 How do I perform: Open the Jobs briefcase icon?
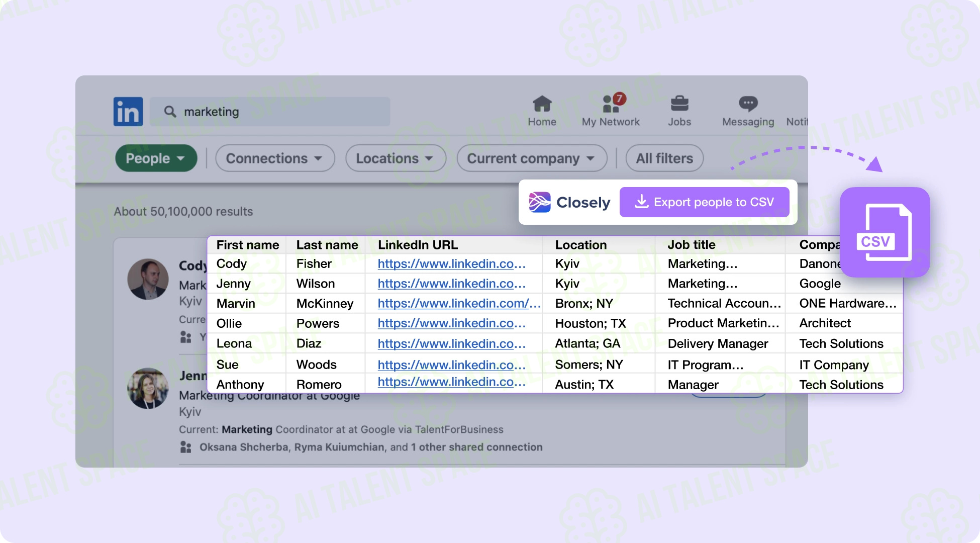tap(679, 104)
